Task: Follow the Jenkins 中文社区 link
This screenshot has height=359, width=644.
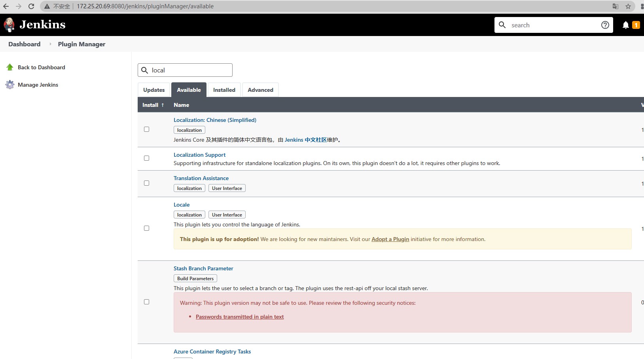Action: click(306, 140)
